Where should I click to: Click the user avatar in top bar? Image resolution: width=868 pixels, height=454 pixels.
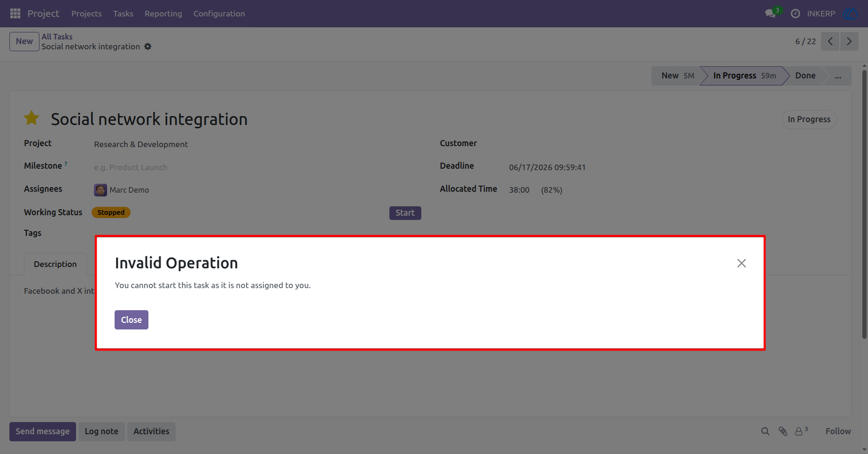851,14
